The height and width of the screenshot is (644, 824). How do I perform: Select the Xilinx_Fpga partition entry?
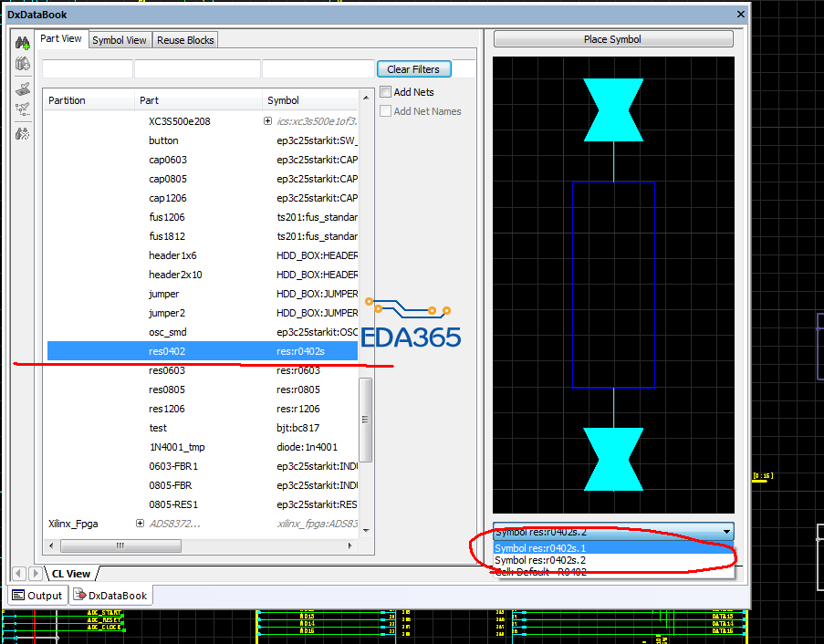(73, 524)
